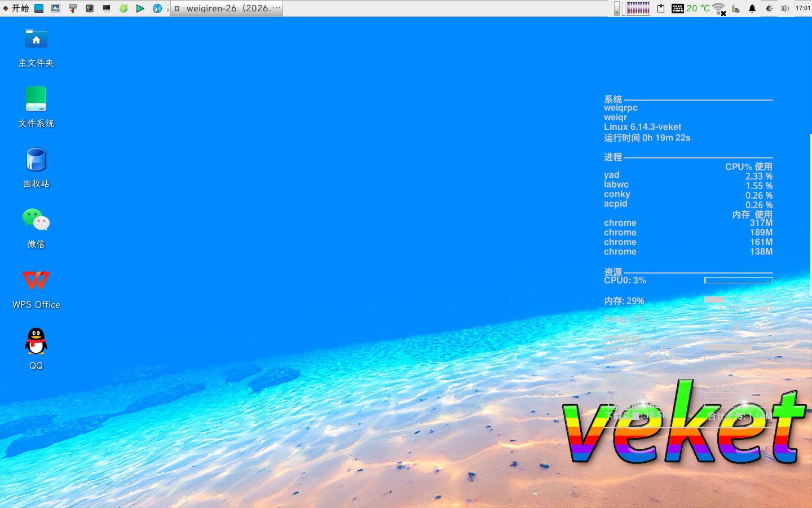This screenshot has width=812, height=508.
Task: Open the 主文件夹 home folder
Action: [36, 39]
